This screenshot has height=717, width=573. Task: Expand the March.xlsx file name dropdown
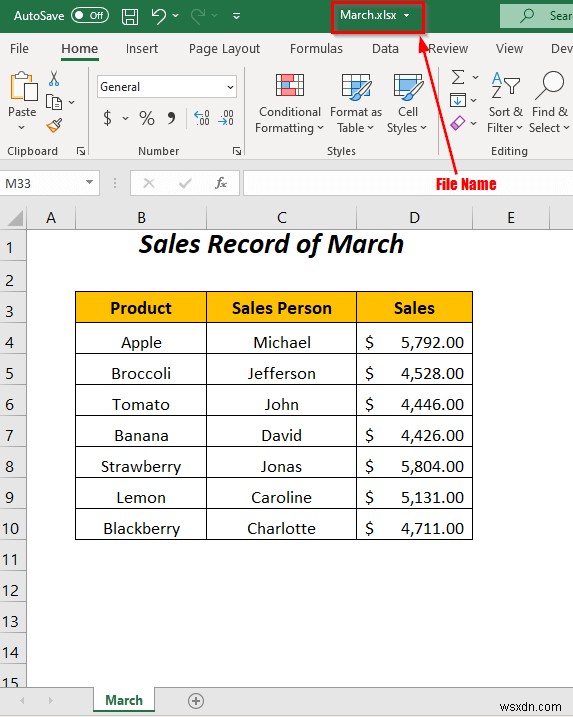coord(407,16)
